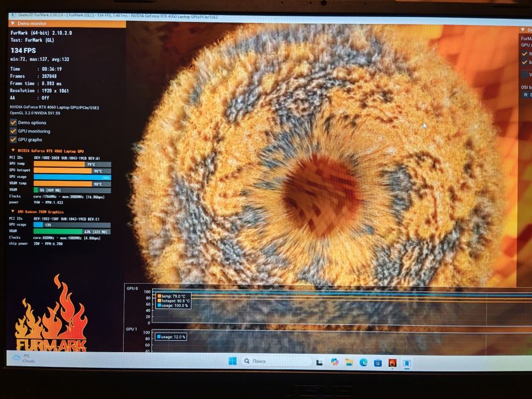Click the Resolution value 1920 x 1061
The width and height of the screenshot is (532, 399).
pyautogui.click(x=55, y=91)
